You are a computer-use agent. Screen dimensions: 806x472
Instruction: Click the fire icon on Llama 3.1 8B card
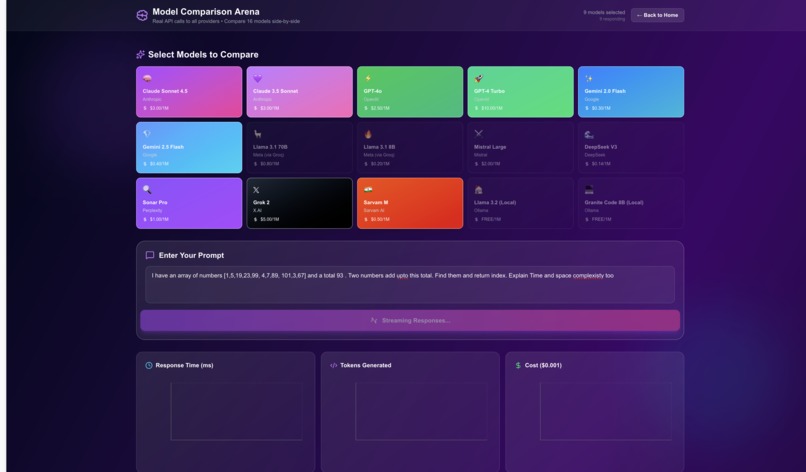pos(368,134)
